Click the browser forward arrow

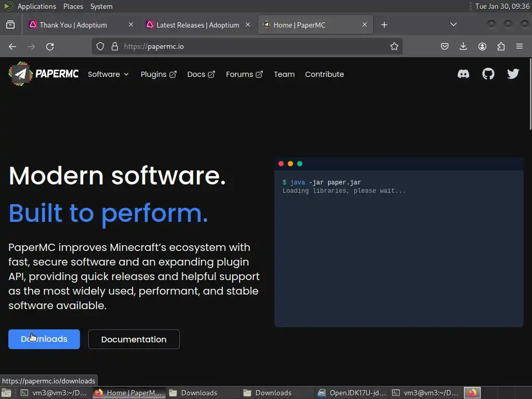[31, 46]
